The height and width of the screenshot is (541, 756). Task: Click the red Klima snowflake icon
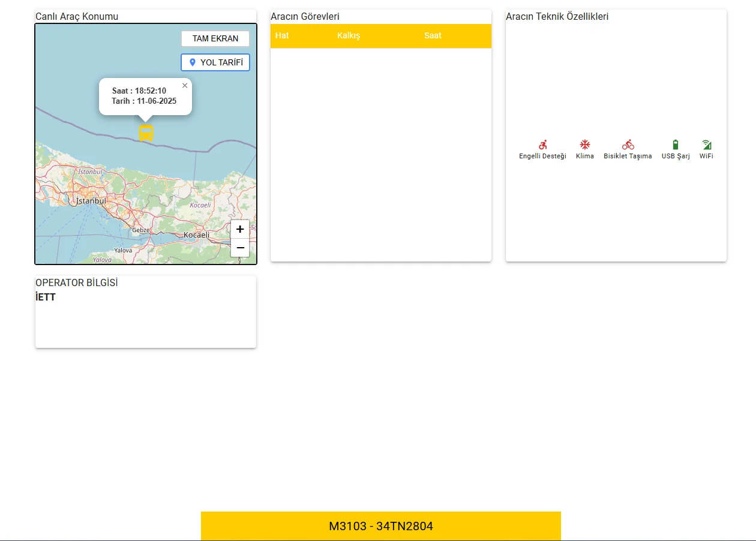(x=584, y=145)
